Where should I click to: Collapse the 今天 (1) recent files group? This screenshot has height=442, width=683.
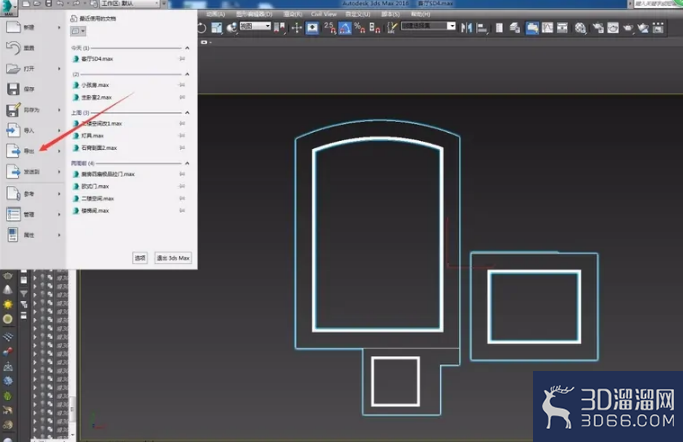tap(187, 48)
